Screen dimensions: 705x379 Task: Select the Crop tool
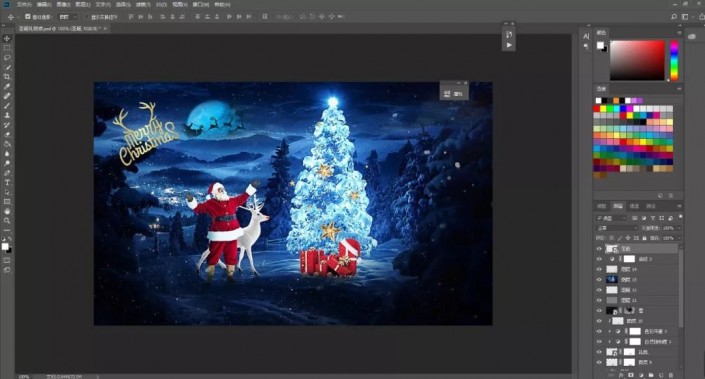coord(7,77)
